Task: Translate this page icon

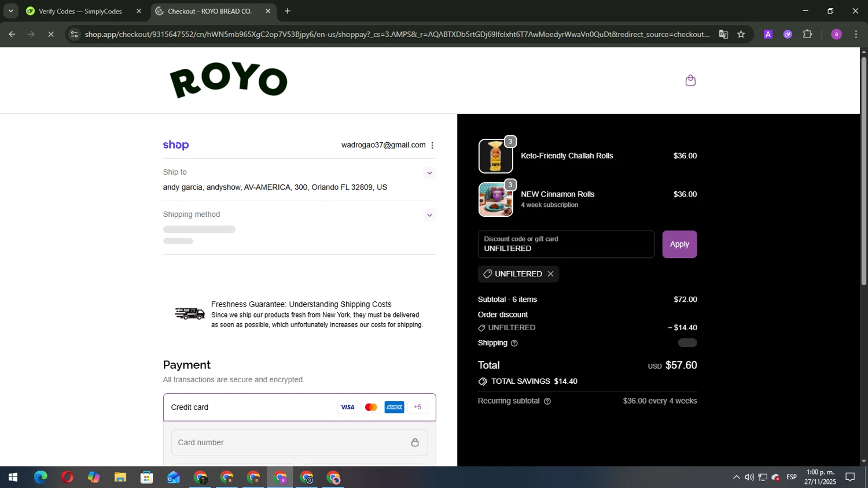Action: [x=723, y=35]
